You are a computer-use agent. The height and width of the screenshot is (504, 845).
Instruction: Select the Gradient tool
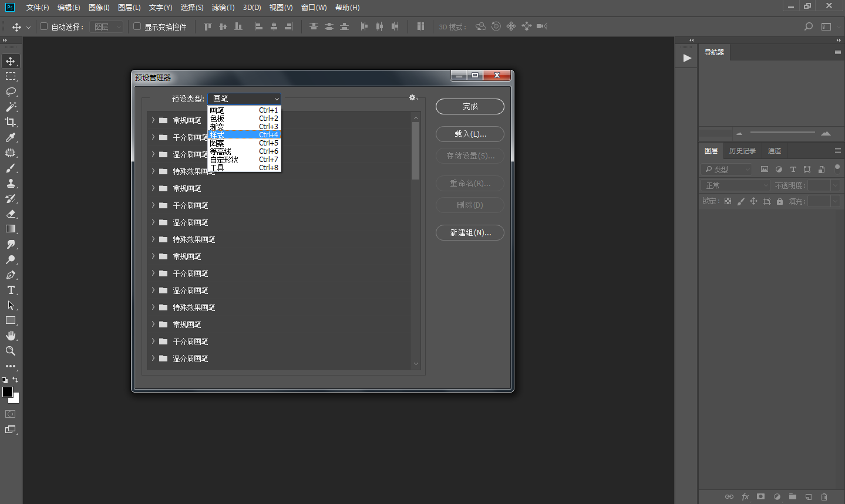[x=11, y=229]
